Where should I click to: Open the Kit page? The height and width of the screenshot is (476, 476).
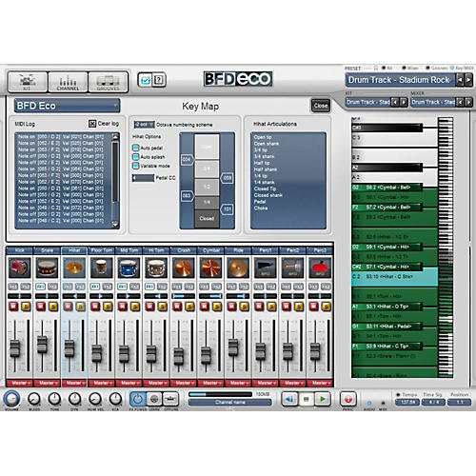coord(28,82)
